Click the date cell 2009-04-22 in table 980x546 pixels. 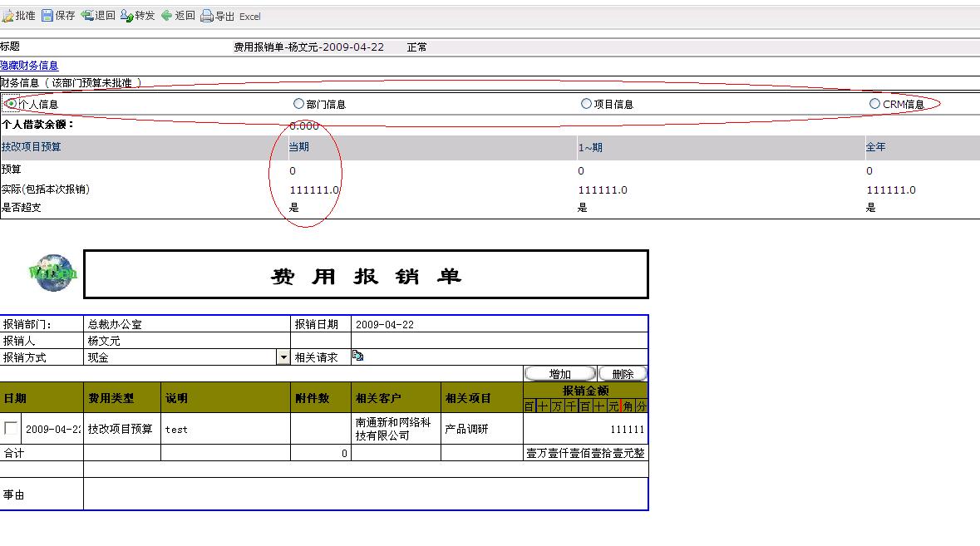[x=53, y=429]
